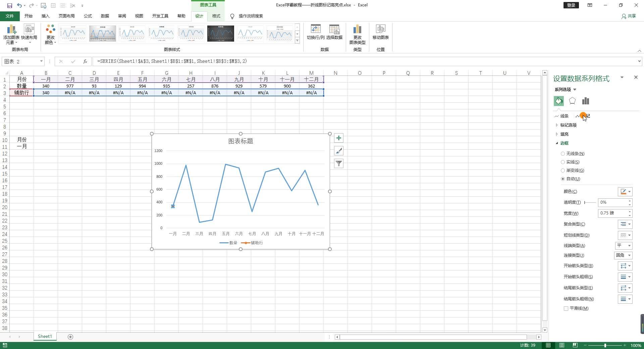Image resolution: width=644 pixels, height=349 pixels.
Task: Expand Marker Options section
Action: 568,125
